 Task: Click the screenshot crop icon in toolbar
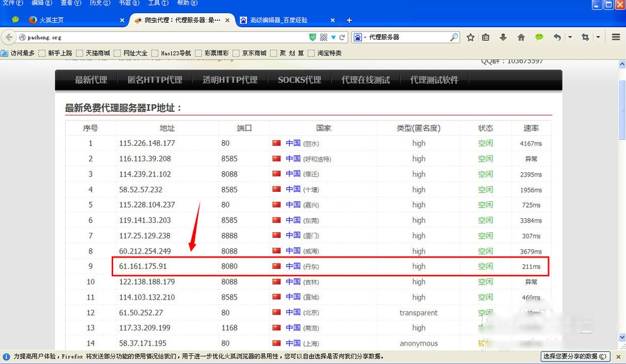tap(586, 37)
